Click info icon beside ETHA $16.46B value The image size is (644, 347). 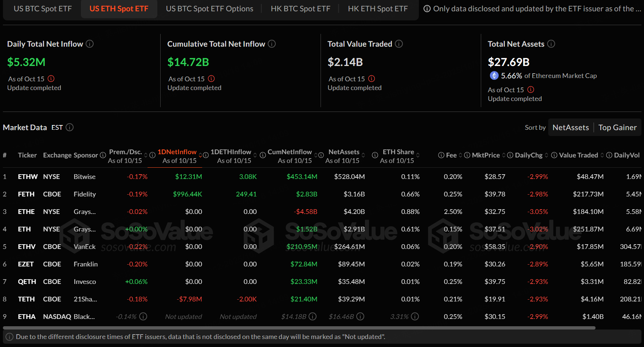(x=360, y=316)
